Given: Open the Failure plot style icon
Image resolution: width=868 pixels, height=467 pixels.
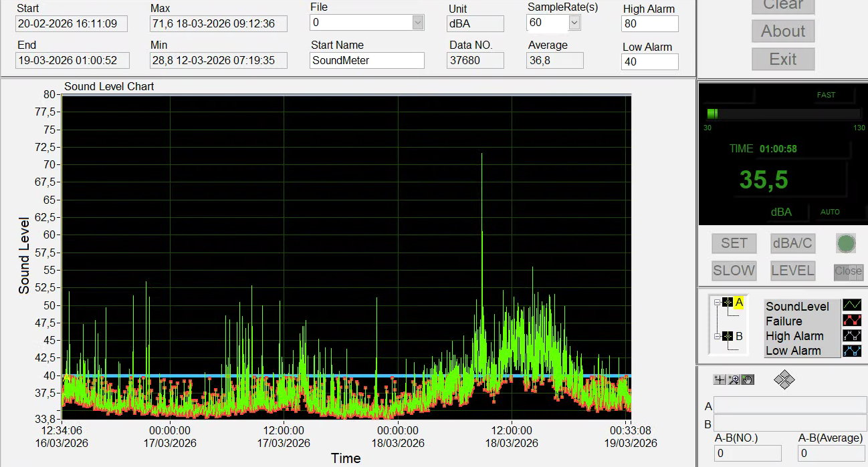Looking at the screenshot, I should pyautogui.click(x=852, y=321).
